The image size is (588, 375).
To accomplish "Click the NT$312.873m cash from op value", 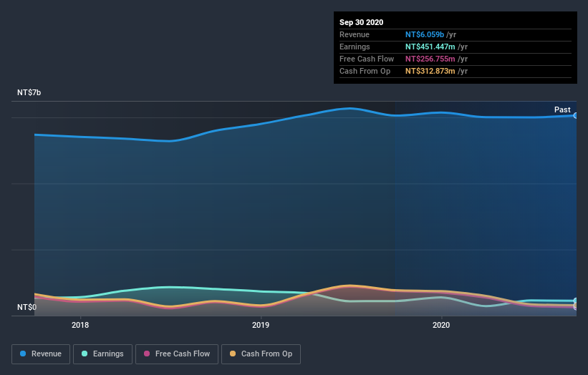I will 430,71.
